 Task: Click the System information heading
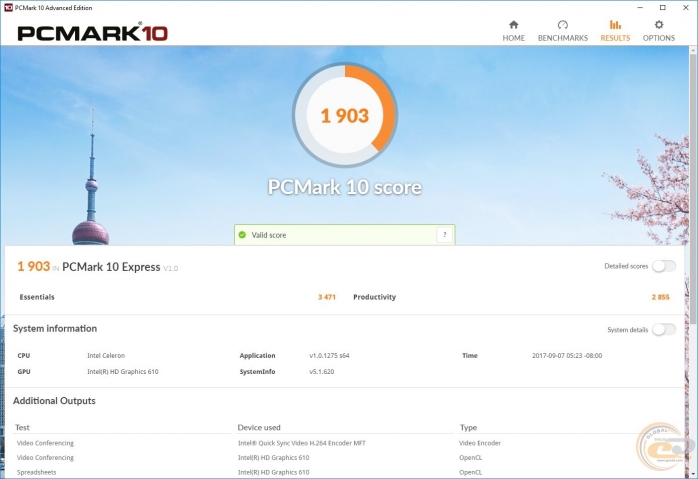coord(55,329)
